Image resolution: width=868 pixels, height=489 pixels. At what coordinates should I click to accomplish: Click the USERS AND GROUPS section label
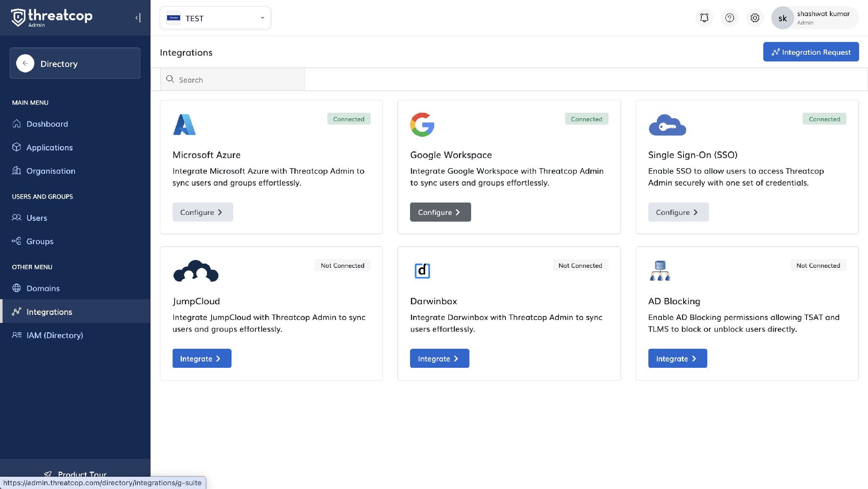42,197
